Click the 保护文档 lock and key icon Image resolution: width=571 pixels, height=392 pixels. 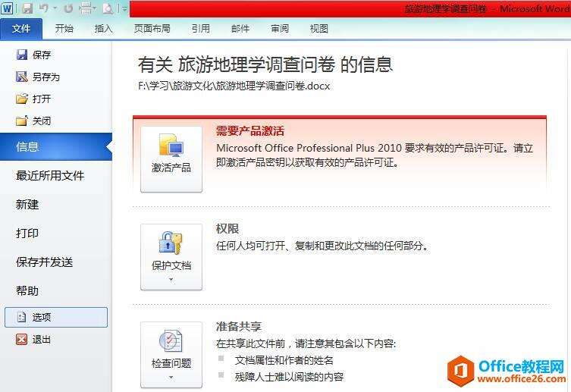click(x=171, y=243)
